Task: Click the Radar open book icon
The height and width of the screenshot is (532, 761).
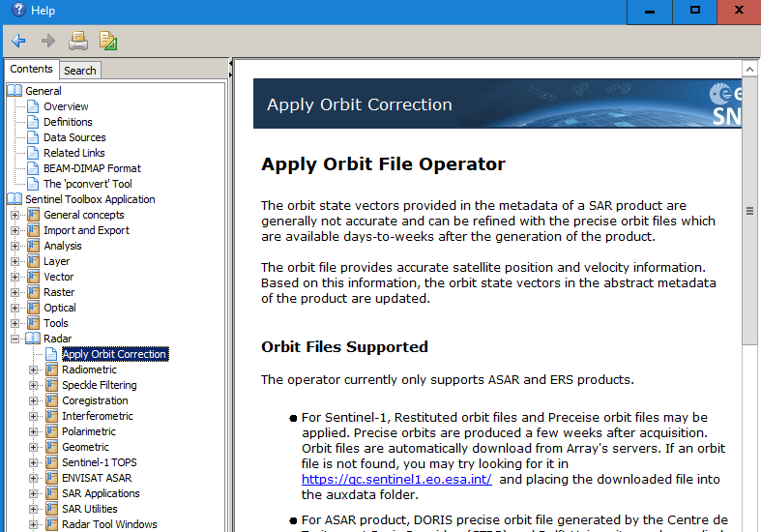Action: [x=33, y=339]
